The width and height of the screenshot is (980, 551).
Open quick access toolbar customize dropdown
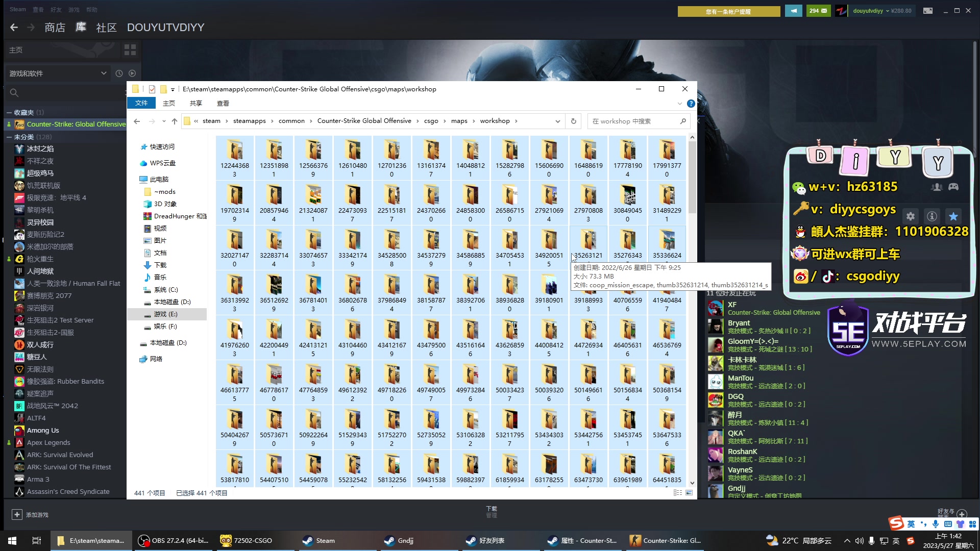pos(173,90)
